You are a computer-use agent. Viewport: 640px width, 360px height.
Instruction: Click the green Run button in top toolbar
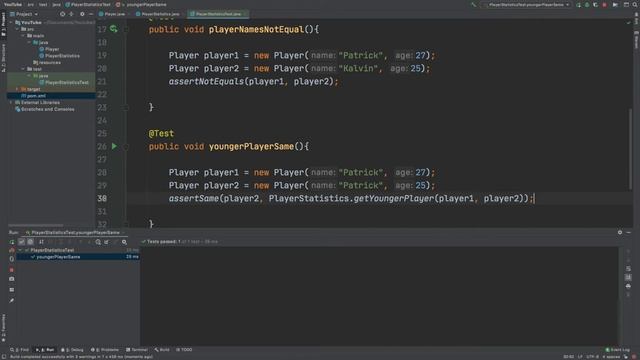tap(578, 5)
